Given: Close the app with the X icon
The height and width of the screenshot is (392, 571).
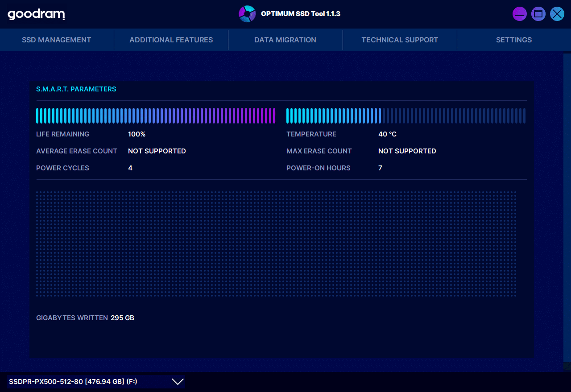Looking at the screenshot, I should 557,14.
